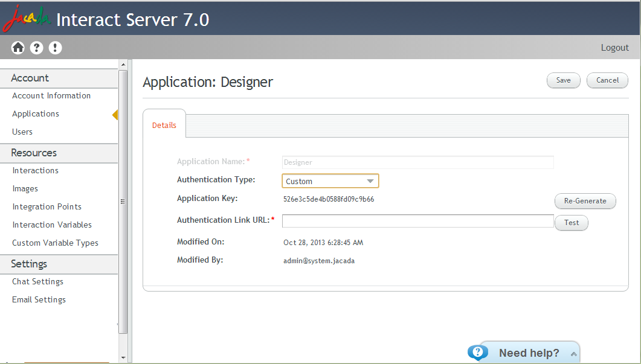The width and height of the screenshot is (641, 364).
Task: Expand the Need help panel arrow
Action: (x=574, y=354)
